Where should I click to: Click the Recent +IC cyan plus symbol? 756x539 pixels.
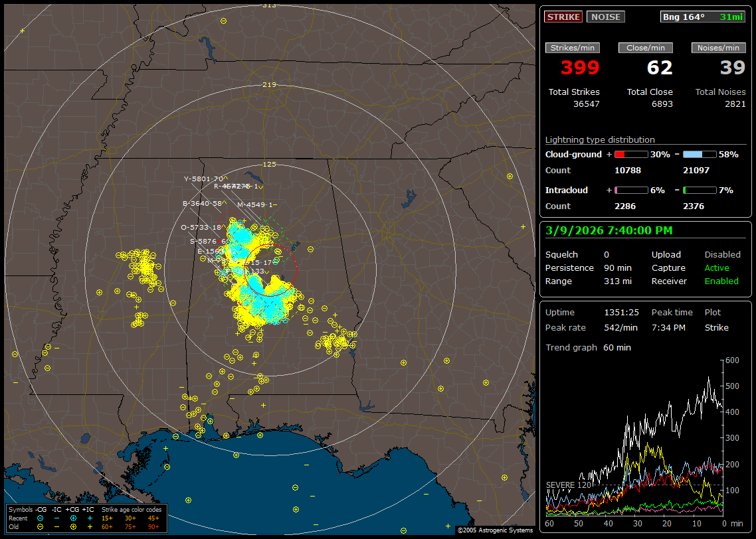pos(90,518)
